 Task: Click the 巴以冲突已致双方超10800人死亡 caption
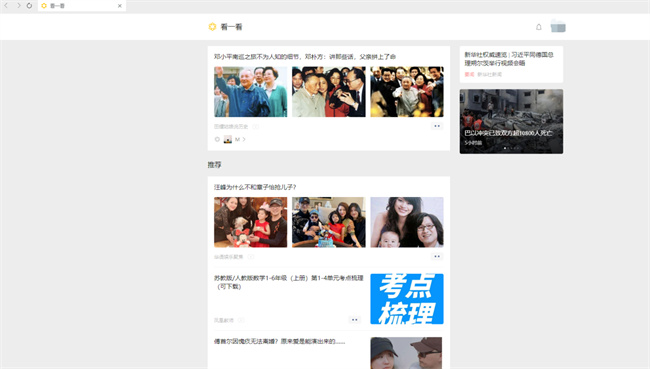pos(508,133)
